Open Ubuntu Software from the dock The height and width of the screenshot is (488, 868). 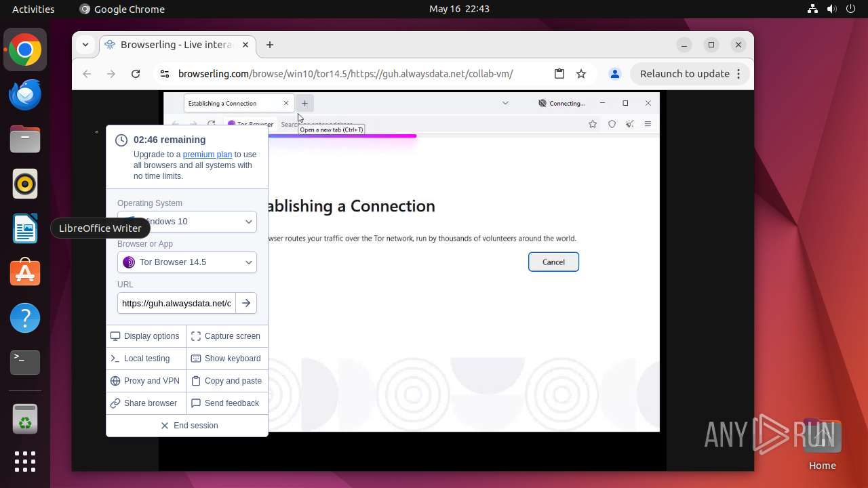(x=25, y=273)
